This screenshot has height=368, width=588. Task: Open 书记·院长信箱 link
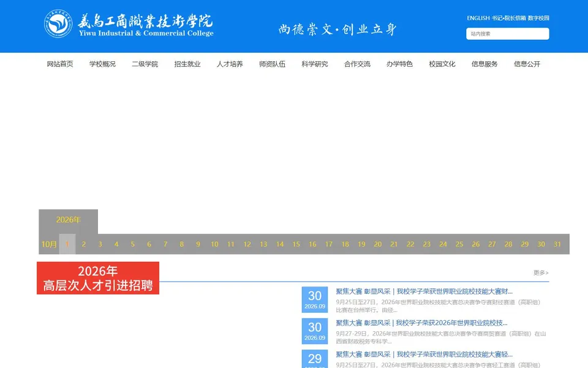[x=509, y=18]
